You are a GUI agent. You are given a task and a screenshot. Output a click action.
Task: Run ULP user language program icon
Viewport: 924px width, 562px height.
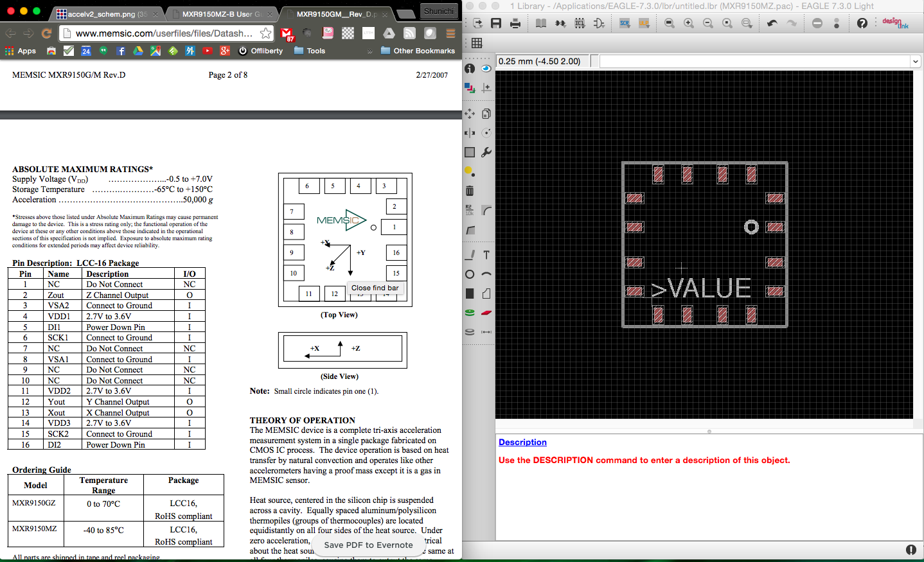click(x=644, y=23)
